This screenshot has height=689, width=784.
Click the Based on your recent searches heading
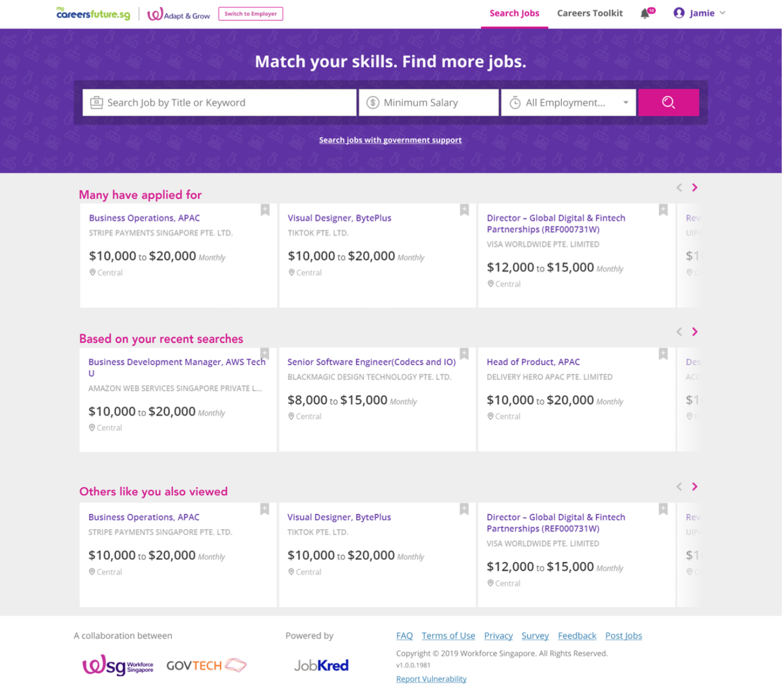pyautogui.click(x=161, y=339)
